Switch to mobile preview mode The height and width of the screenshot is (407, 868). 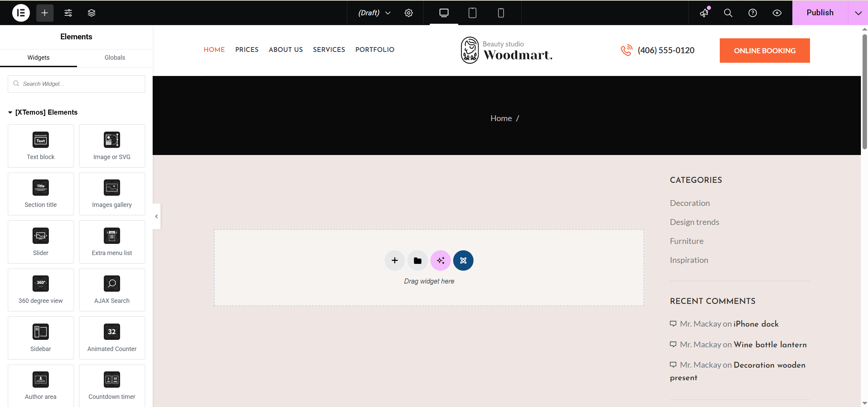tap(501, 13)
